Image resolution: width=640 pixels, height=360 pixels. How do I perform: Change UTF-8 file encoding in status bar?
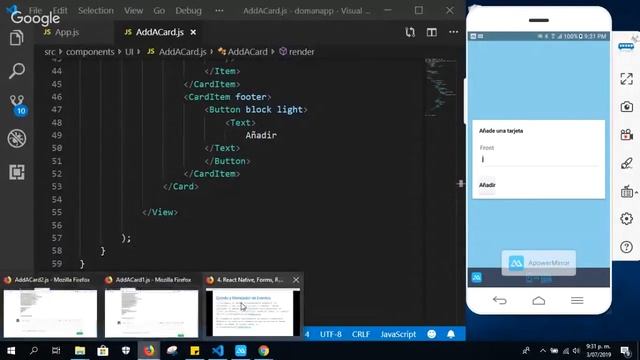(331, 334)
